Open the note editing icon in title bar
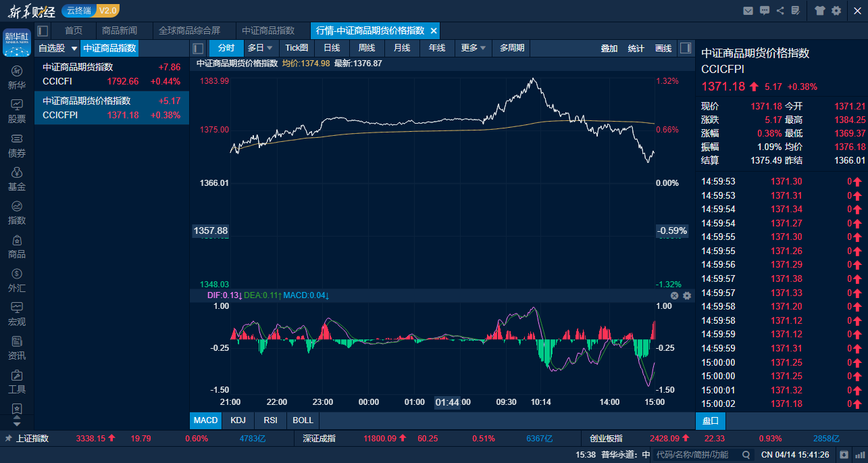 (795, 10)
